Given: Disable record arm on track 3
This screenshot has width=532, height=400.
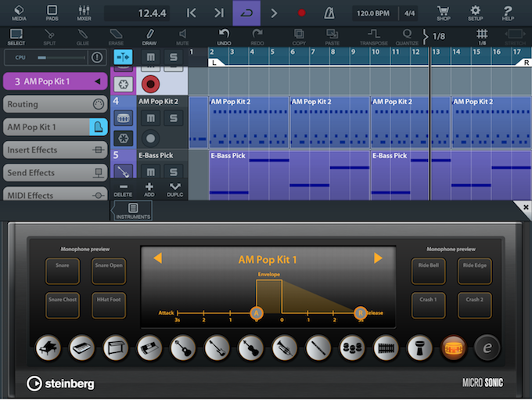Looking at the screenshot, I should point(150,85).
